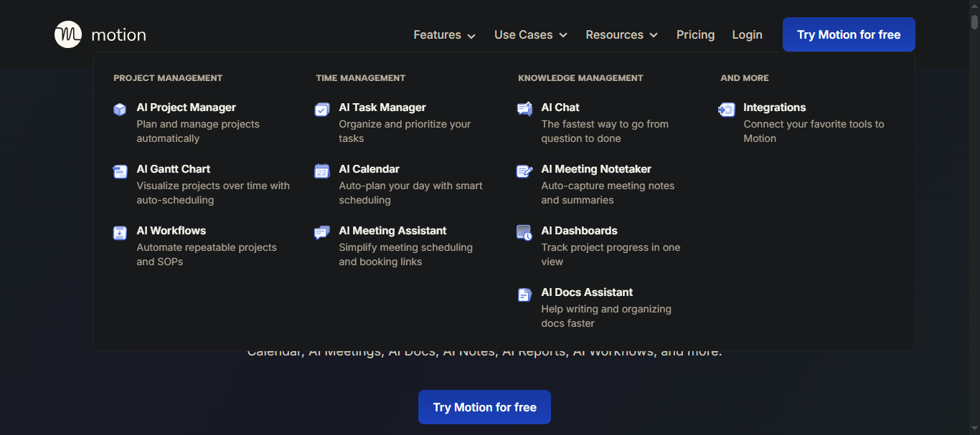
Task: Click 'Auto-capture meeting notes and summaries' text
Action: tap(608, 193)
